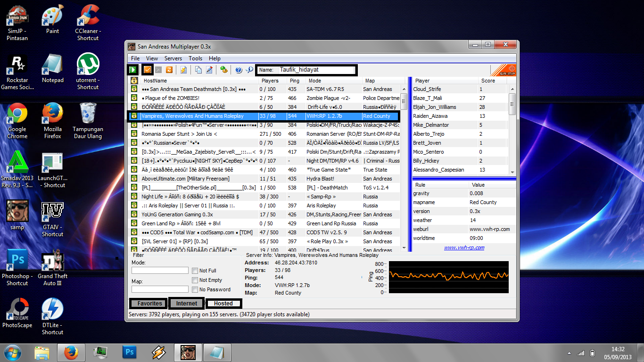Open Mozilla Firefox desktop shortcut

(x=52, y=121)
